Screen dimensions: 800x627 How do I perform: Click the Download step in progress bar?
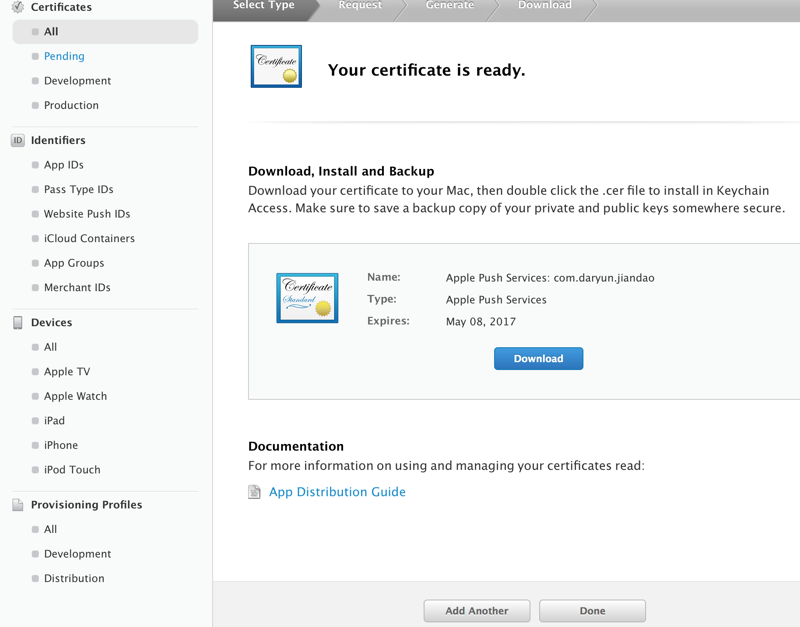[545, 5]
